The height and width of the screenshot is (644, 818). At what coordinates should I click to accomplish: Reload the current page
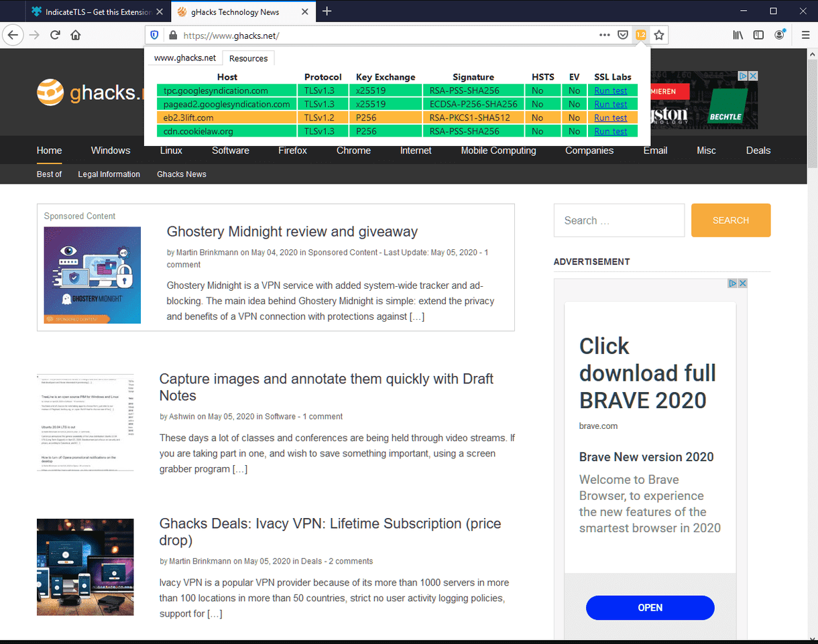pos(55,35)
